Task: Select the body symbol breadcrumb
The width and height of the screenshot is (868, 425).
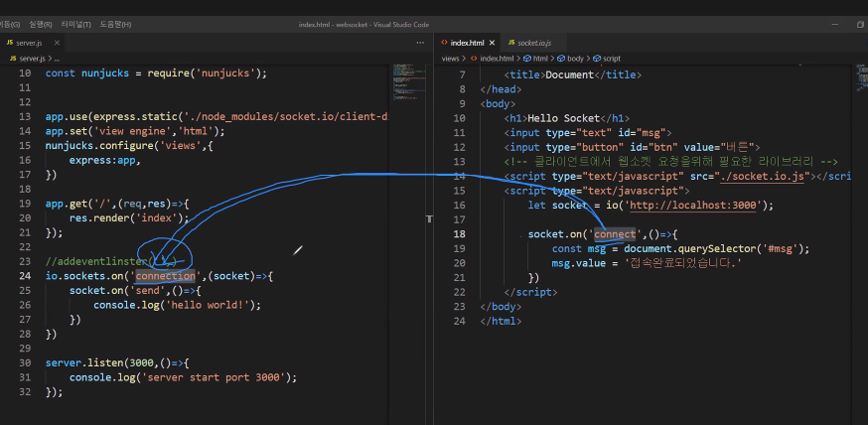Action: tap(570, 59)
